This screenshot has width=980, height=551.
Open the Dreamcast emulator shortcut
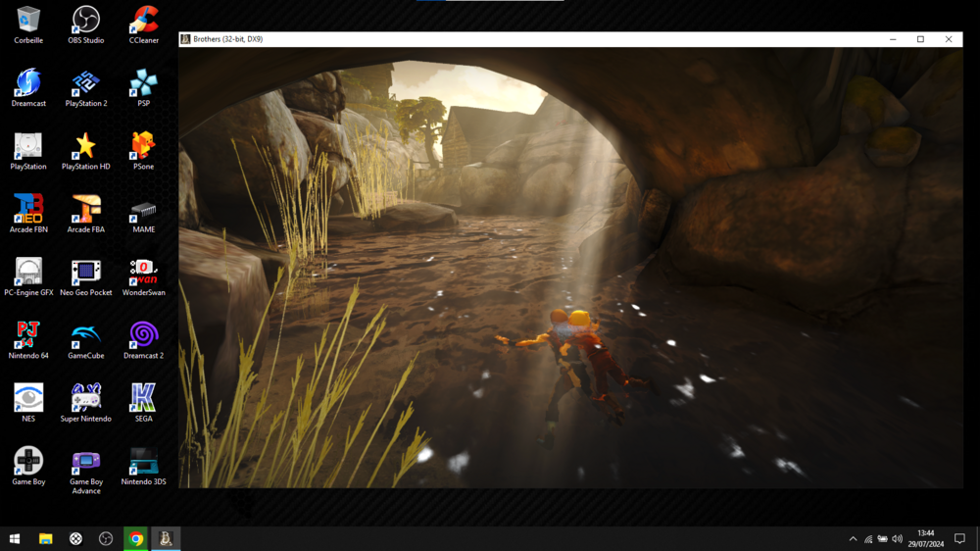(x=28, y=83)
